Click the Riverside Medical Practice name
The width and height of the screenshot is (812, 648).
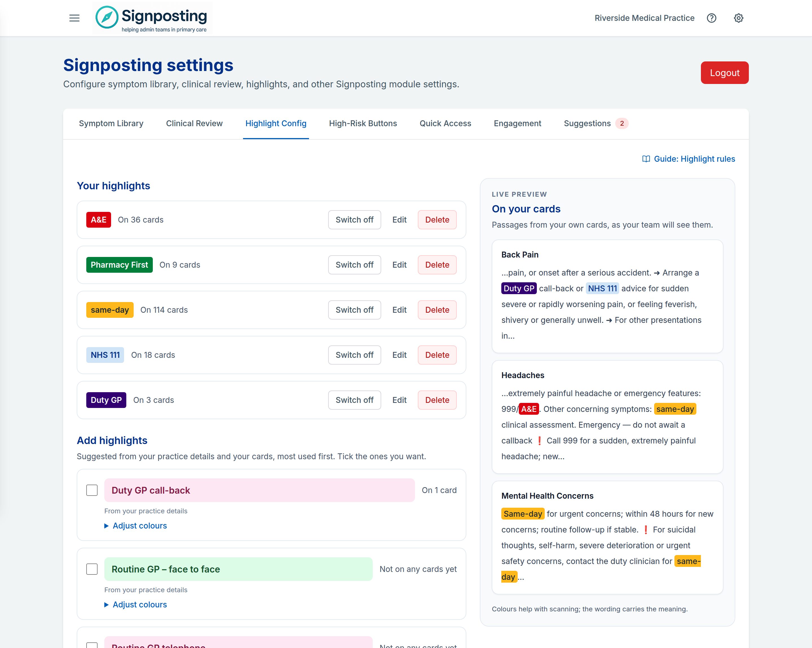point(645,18)
